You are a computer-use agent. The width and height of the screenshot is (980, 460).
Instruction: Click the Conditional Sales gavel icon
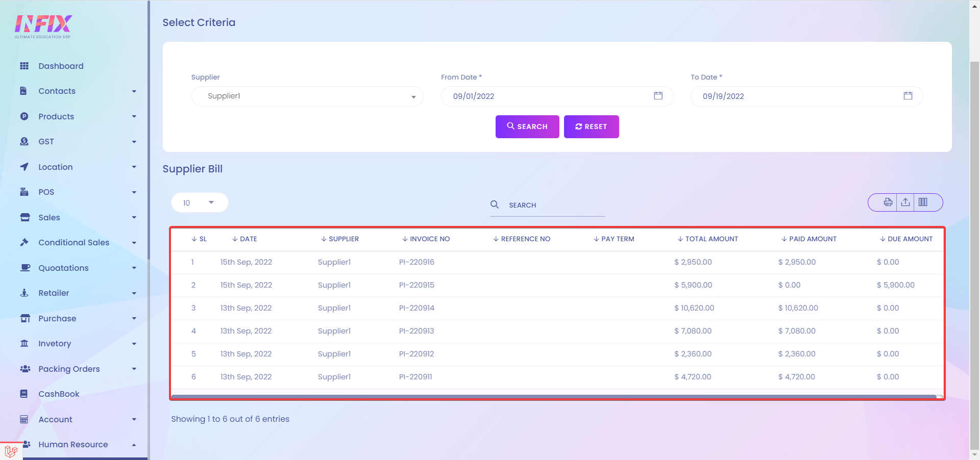(24, 242)
